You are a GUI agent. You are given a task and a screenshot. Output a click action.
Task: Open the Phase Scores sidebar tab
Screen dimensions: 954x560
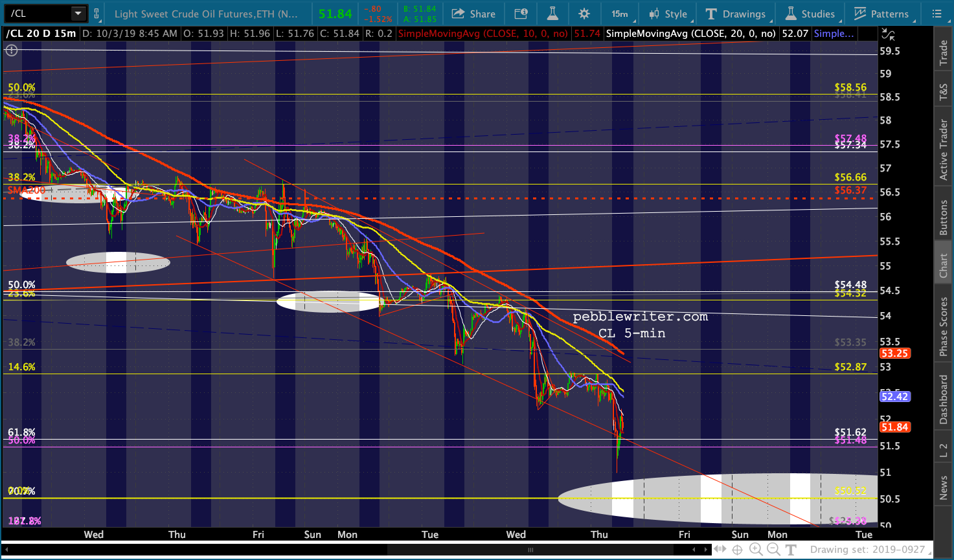tap(944, 326)
